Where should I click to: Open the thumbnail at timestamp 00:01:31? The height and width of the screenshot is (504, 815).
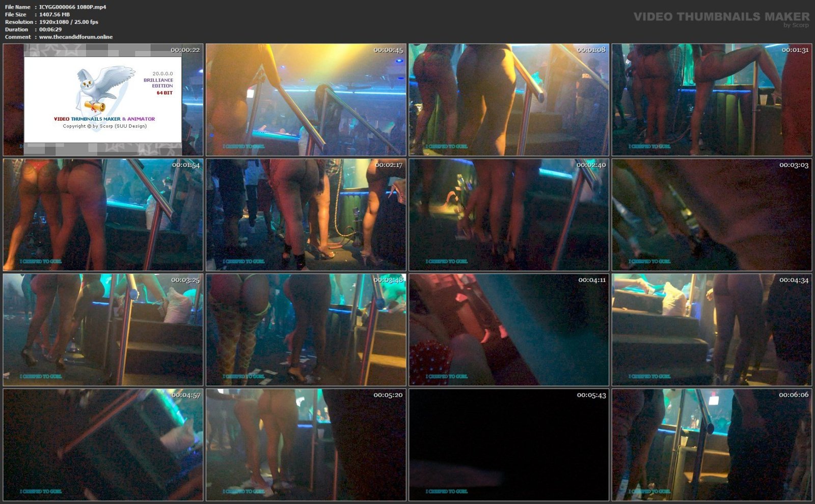(712, 100)
